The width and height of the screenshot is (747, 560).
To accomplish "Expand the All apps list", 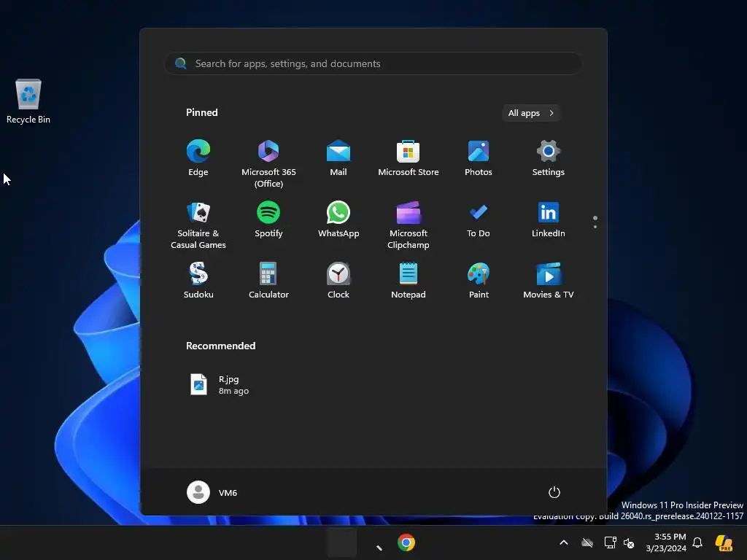I will click(x=531, y=113).
